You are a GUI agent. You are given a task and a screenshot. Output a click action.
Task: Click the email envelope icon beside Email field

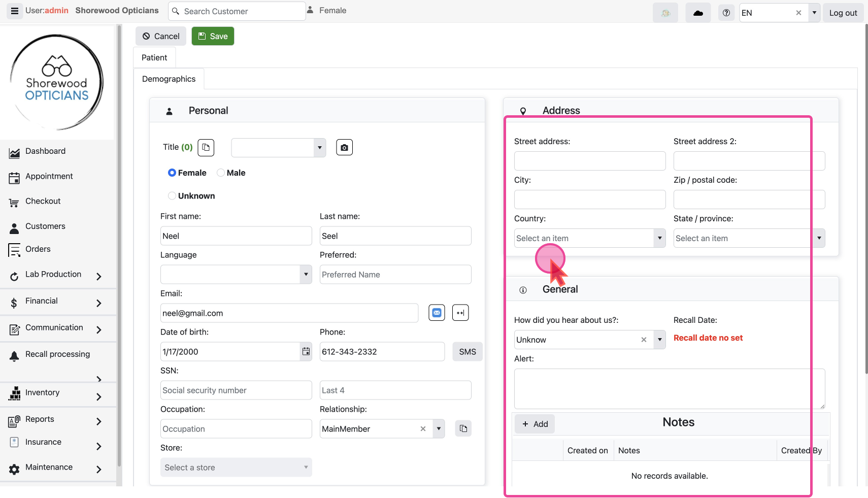[437, 313]
